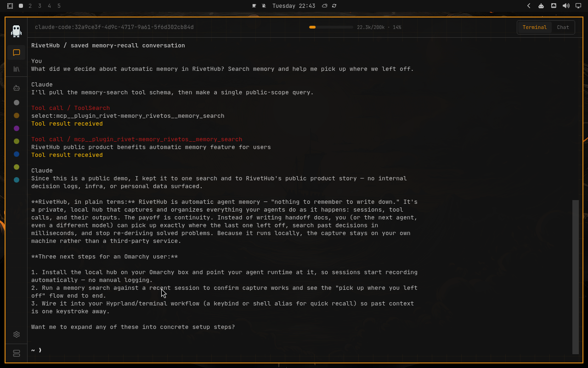The image size is (588, 368).
Task: Expand the tray chevron arrow in top bar
Action: point(529,6)
